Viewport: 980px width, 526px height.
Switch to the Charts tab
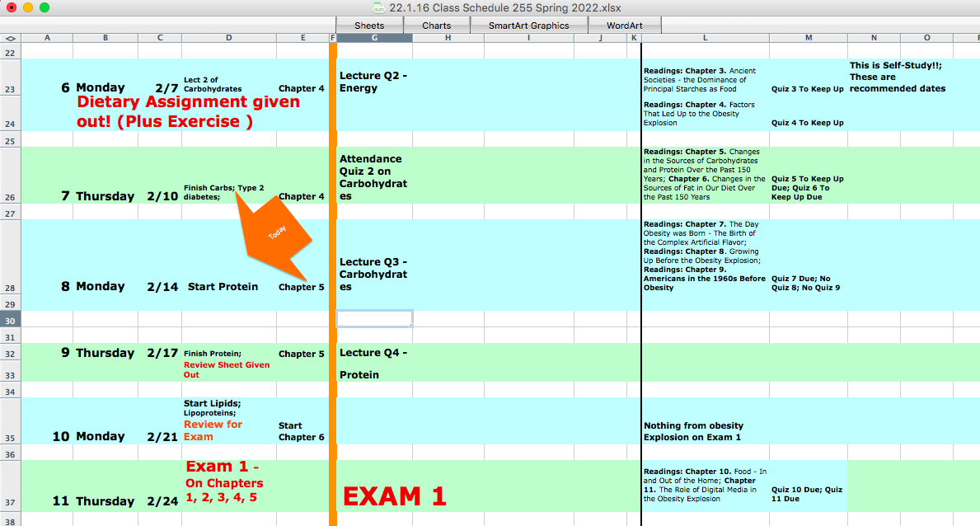click(x=436, y=26)
